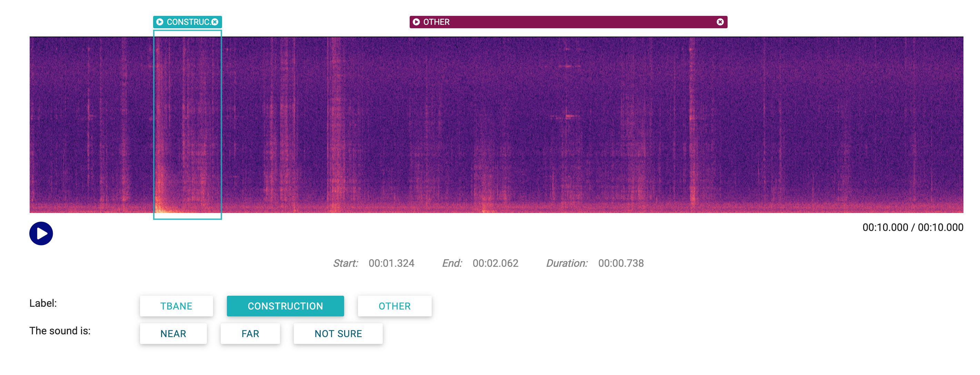Select the teal CONSTRUC. tag label

tap(188, 22)
